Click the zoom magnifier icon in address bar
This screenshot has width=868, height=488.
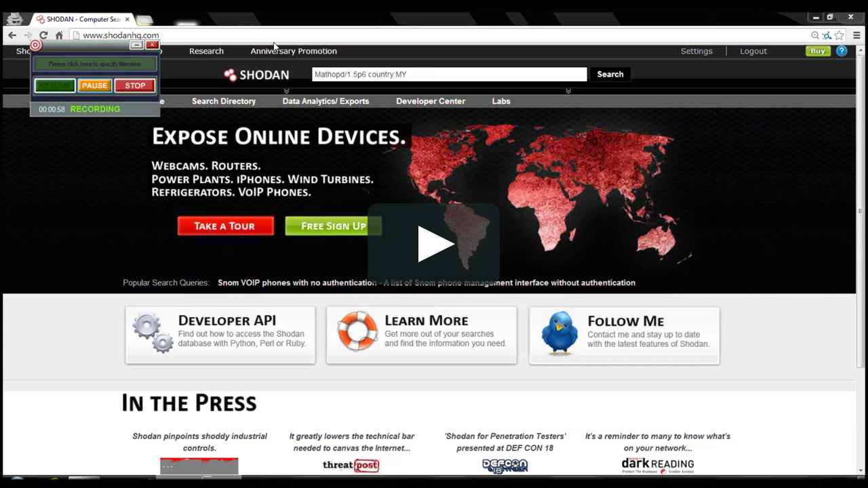815,35
